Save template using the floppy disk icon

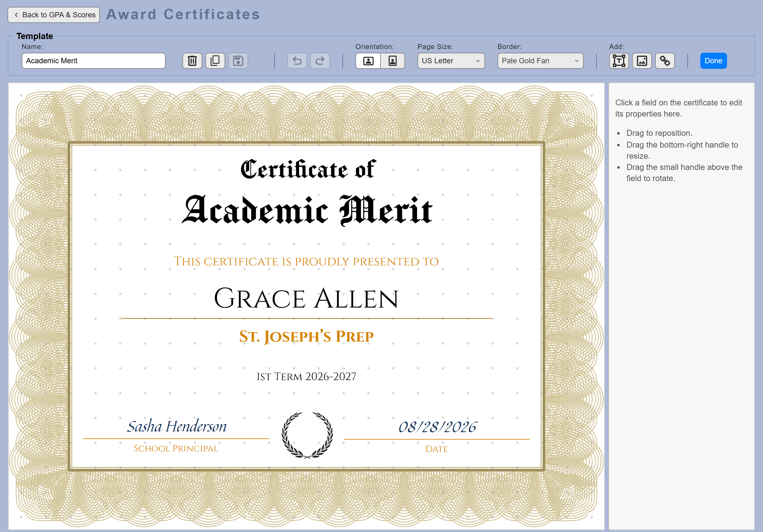238,61
